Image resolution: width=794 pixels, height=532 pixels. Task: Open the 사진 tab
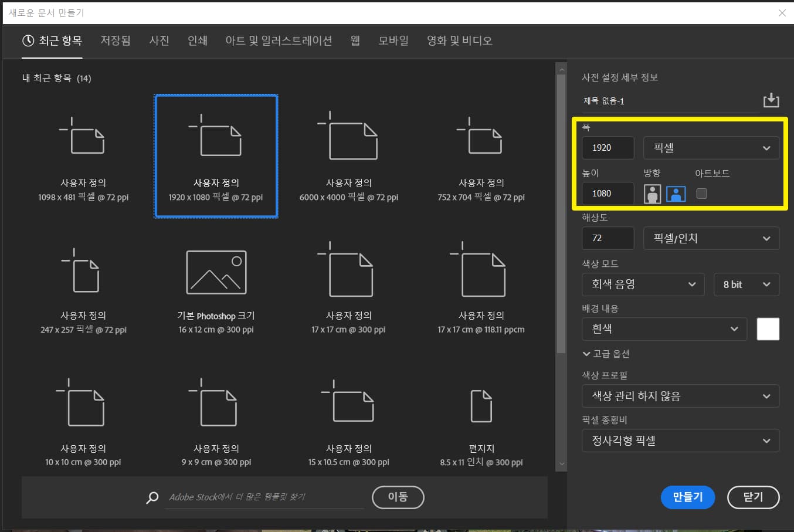[x=159, y=40]
